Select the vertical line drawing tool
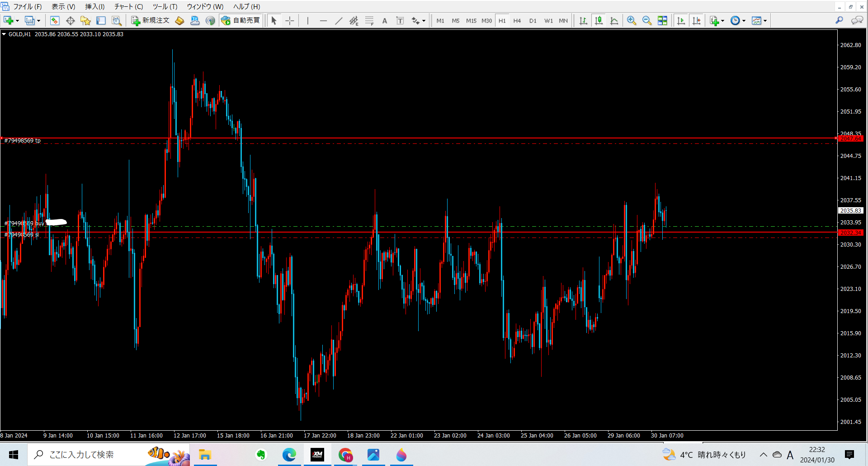The height and width of the screenshot is (466, 868). (x=308, y=20)
